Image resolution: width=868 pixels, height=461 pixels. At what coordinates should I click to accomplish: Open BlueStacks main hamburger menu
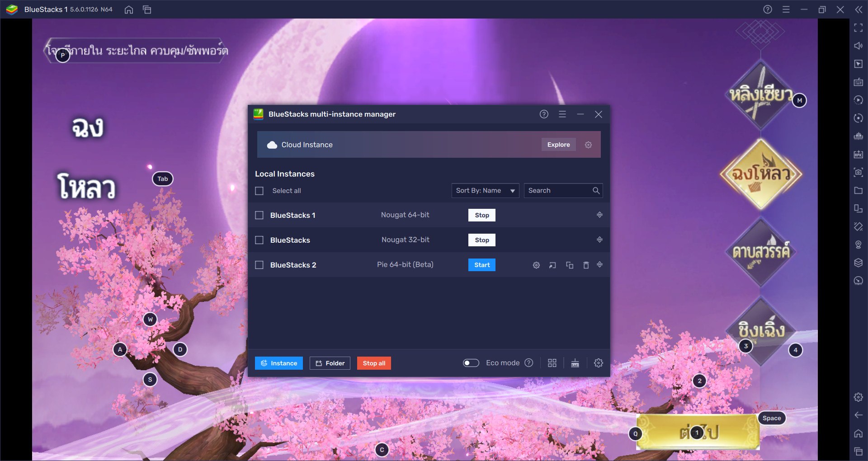click(x=786, y=9)
